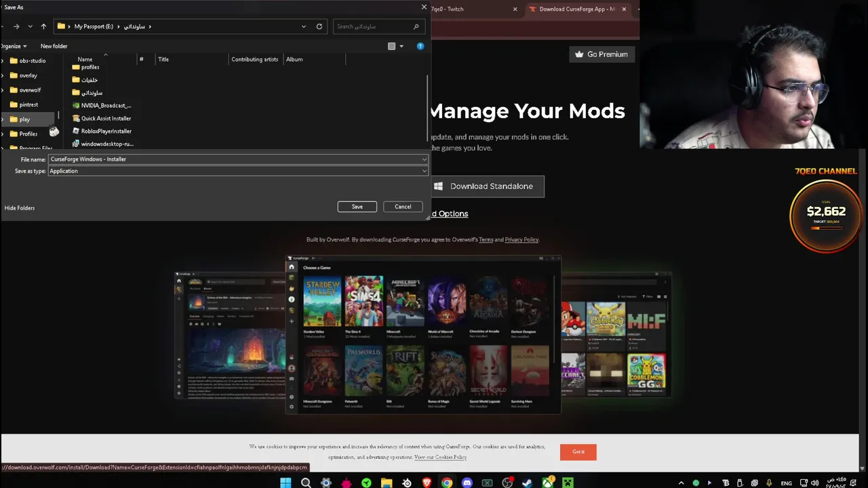Image resolution: width=868 pixels, height=488 pixels.
Task: Open the Xbox app from the taskbar
Action: [x=547, y=483]
